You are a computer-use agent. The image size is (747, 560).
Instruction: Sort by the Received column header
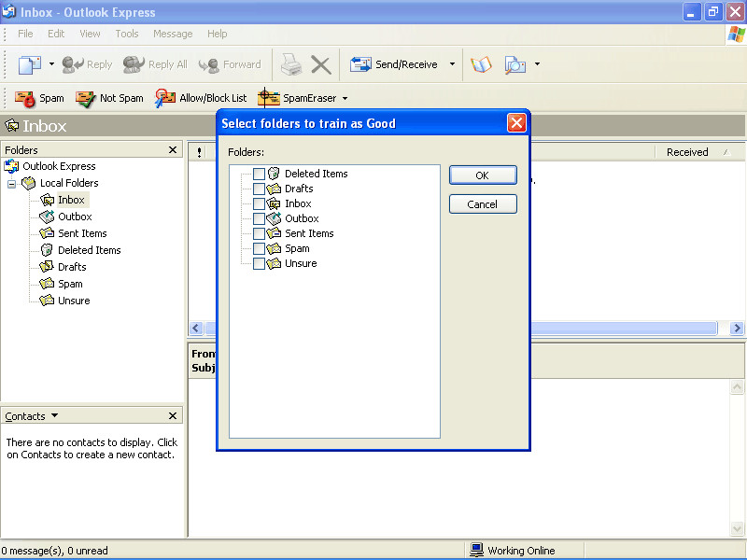click(x=687, y=152)
